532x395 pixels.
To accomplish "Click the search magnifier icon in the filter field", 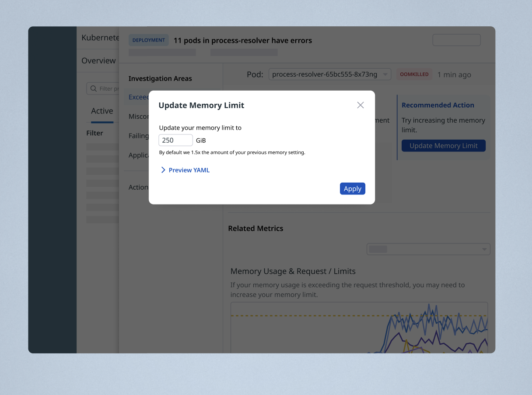I will 94,88.
